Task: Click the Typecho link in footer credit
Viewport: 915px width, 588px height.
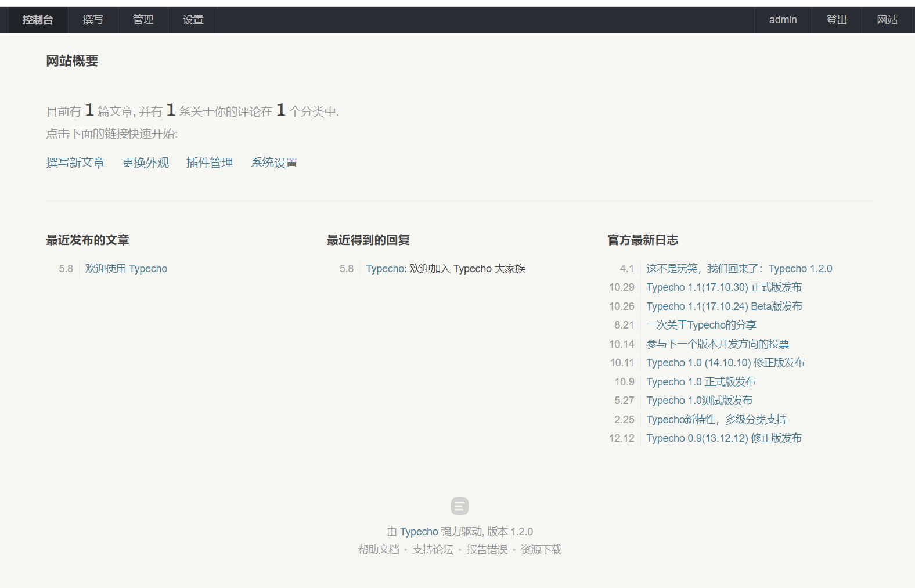Action: click(x=419, y=532)
